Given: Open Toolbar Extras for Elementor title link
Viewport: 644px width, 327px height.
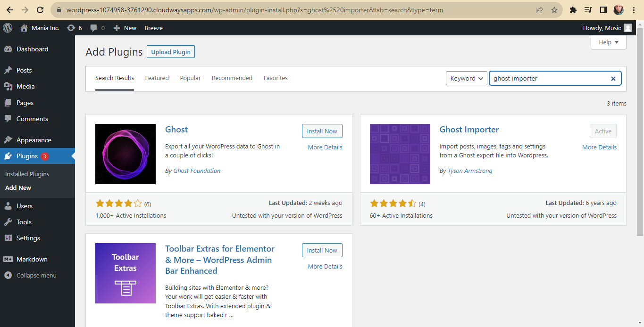Looking at the screenshot, I should point(220,260).
